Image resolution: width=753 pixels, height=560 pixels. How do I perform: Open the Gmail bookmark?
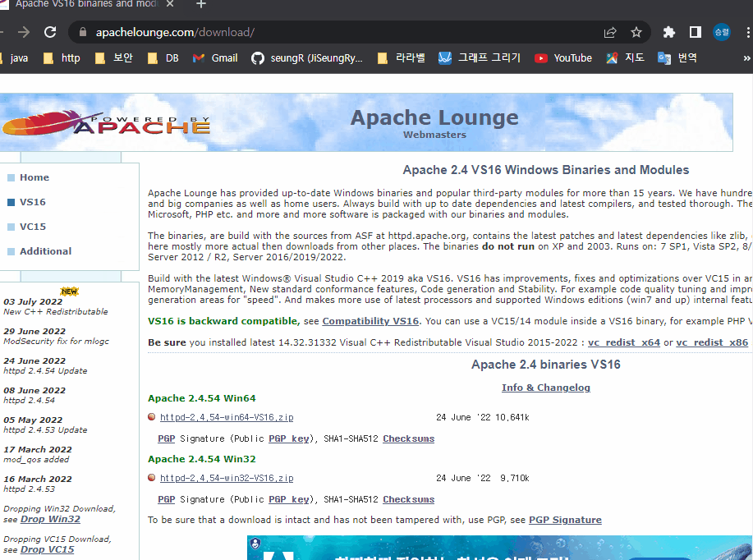click(x=215, y=58)
